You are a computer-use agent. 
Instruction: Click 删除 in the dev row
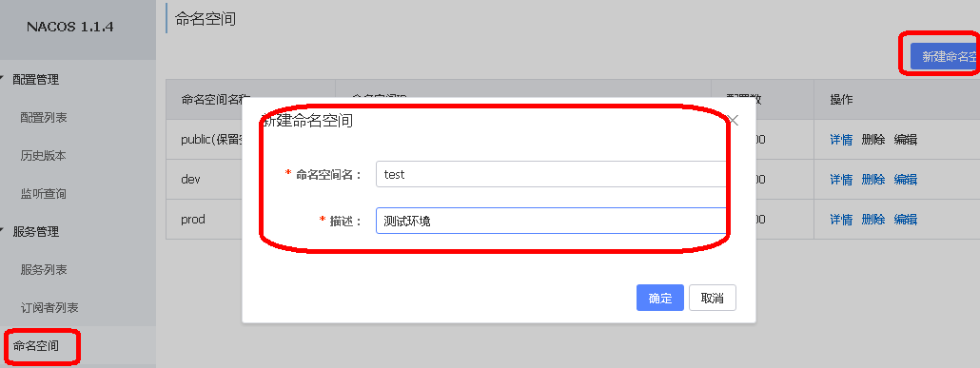pos(873,180)
